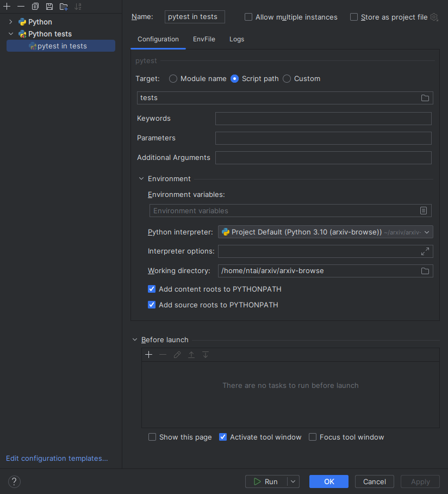
Task: Expand Interpreter options field
Action: [x=425, y=251]
